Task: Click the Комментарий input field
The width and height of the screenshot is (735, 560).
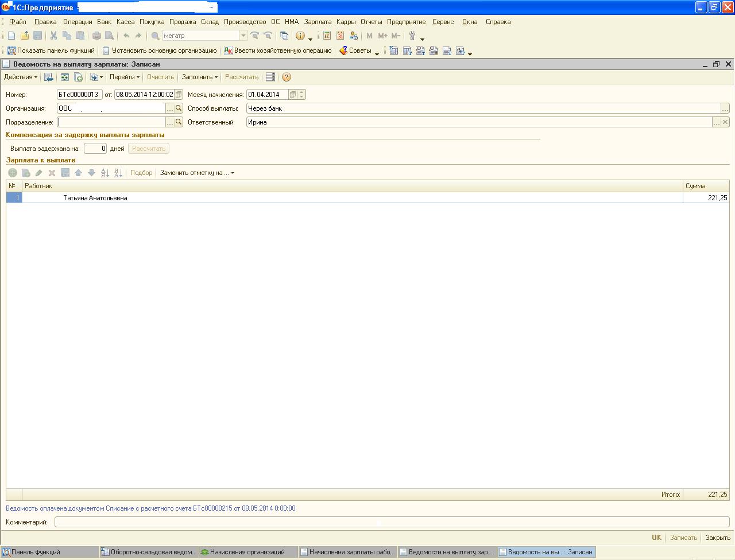Action: (392, 522)
